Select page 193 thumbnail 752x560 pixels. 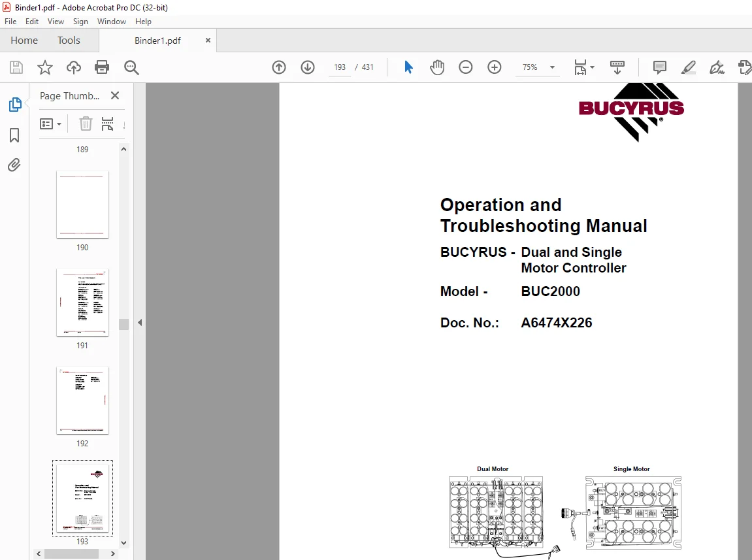[82, 498]
